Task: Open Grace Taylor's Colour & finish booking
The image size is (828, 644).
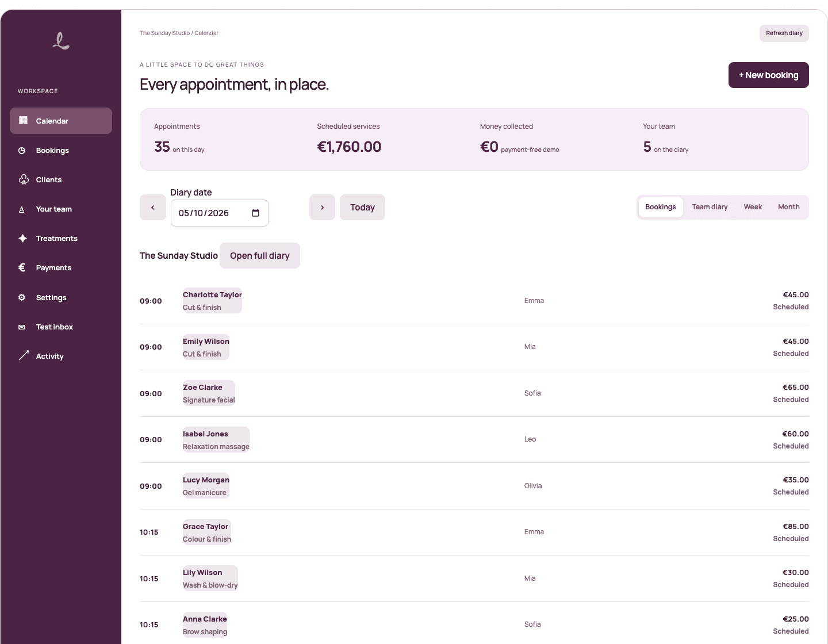Action: click(207, 532)
